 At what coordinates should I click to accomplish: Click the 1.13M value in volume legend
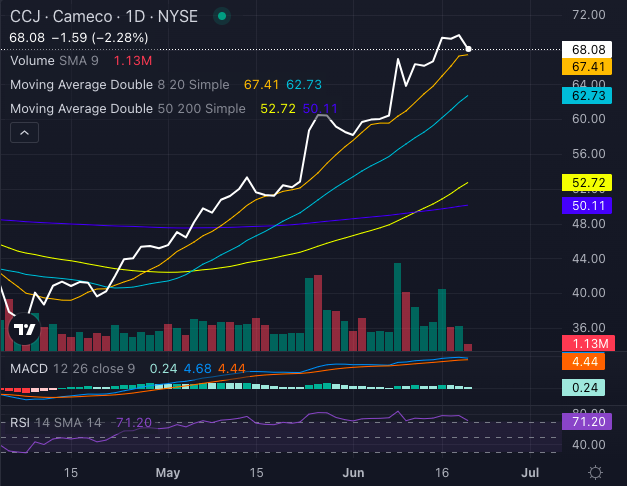(x=133, y=61)
